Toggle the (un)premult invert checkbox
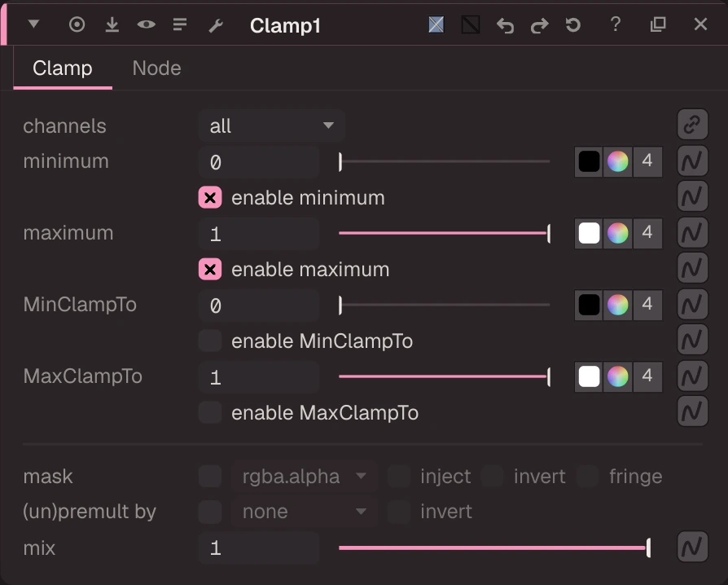The height and width of the screenshot is (585, 728). 399,512
